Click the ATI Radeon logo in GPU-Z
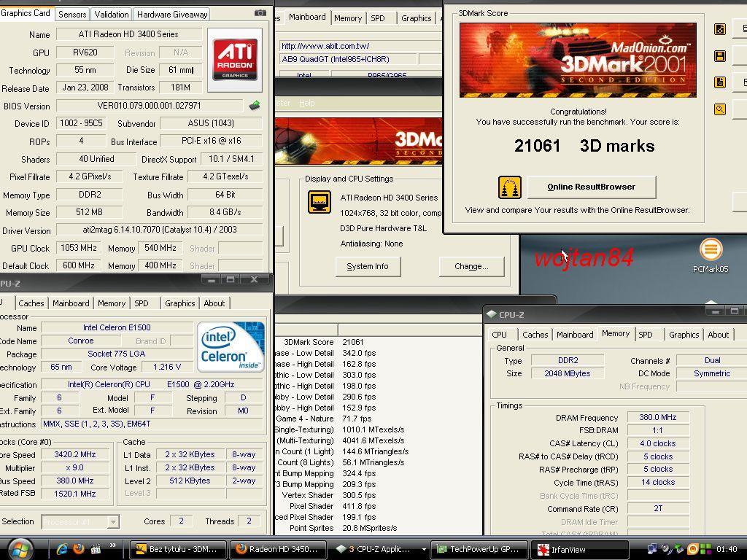This screenshot has width=747, height=560. [x=235, y=60]
